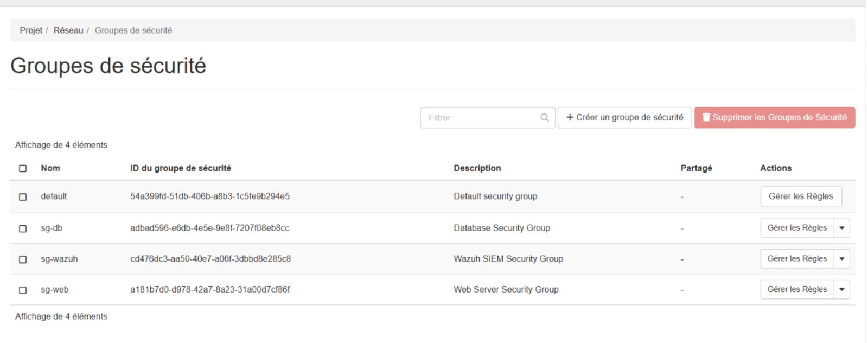Go to Projet in the breadcrumb
The height and width of the screenshot is (343, 868).
pyautogui.click(x=31, y=30)
